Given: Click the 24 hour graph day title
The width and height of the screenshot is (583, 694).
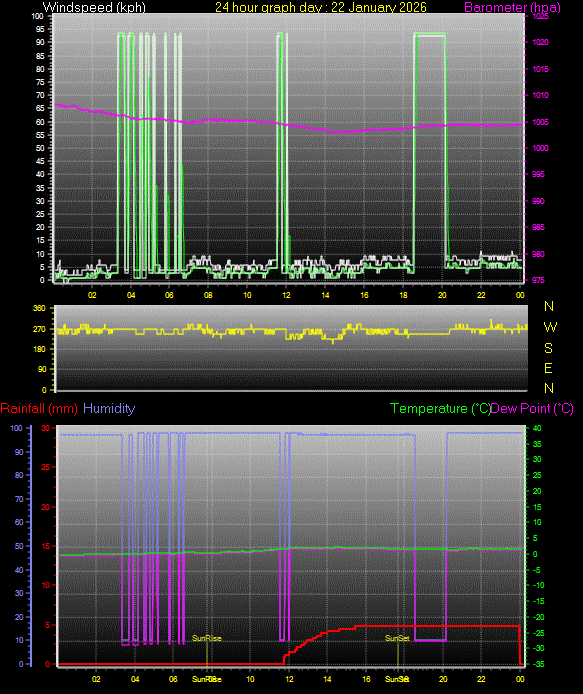Looking at the screenshot, I should (321, 7).
